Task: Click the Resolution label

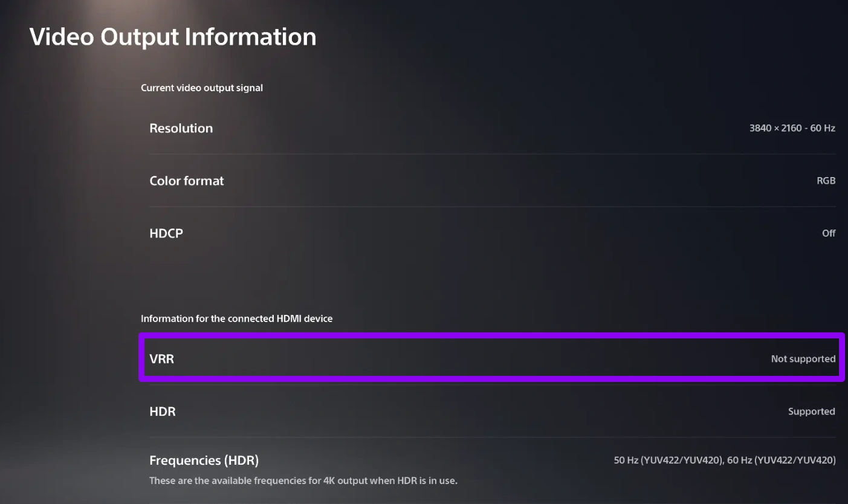Action: pyautogui.click(x=181, y=128)
